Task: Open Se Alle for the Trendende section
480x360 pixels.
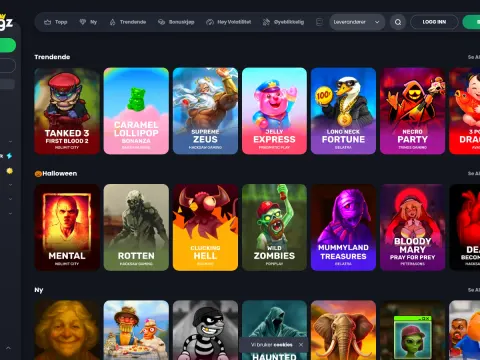Action: [473, 57]
